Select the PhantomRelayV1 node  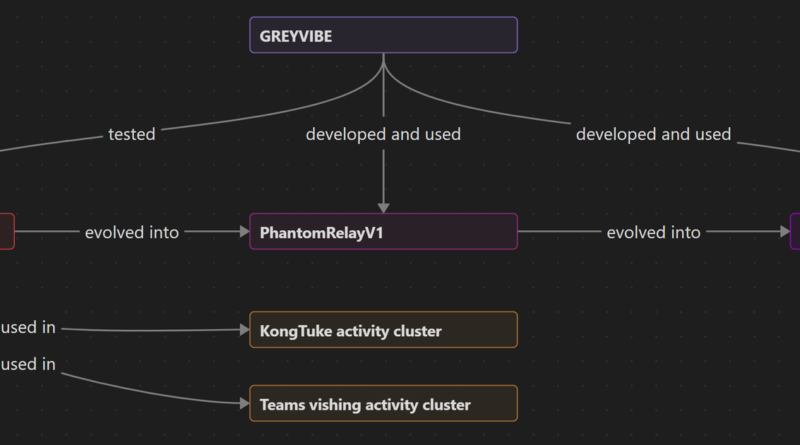(384, 232)
